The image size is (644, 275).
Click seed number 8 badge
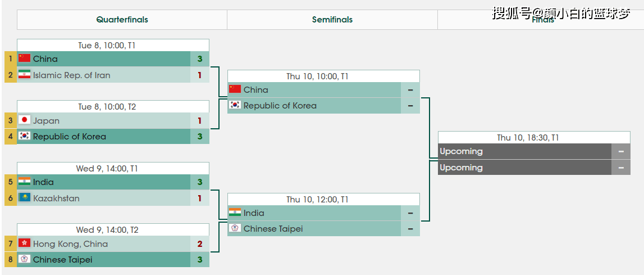tap(11, 260)
